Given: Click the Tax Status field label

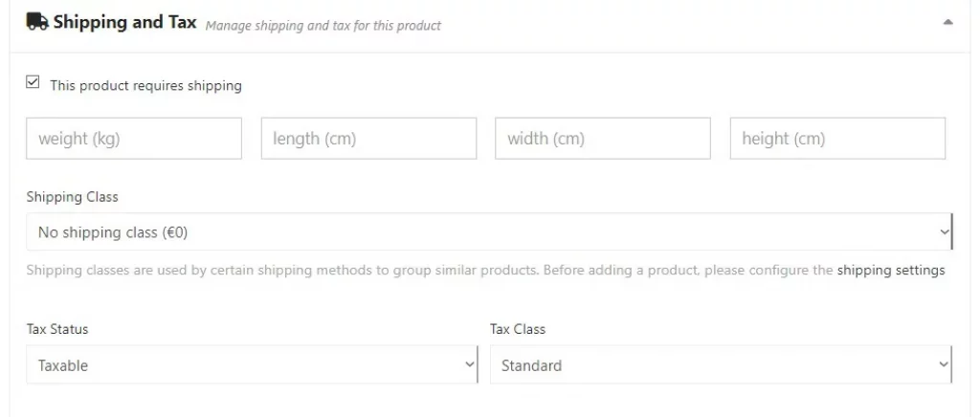Looking at the screenshot, I should click(x=57, y=329).
